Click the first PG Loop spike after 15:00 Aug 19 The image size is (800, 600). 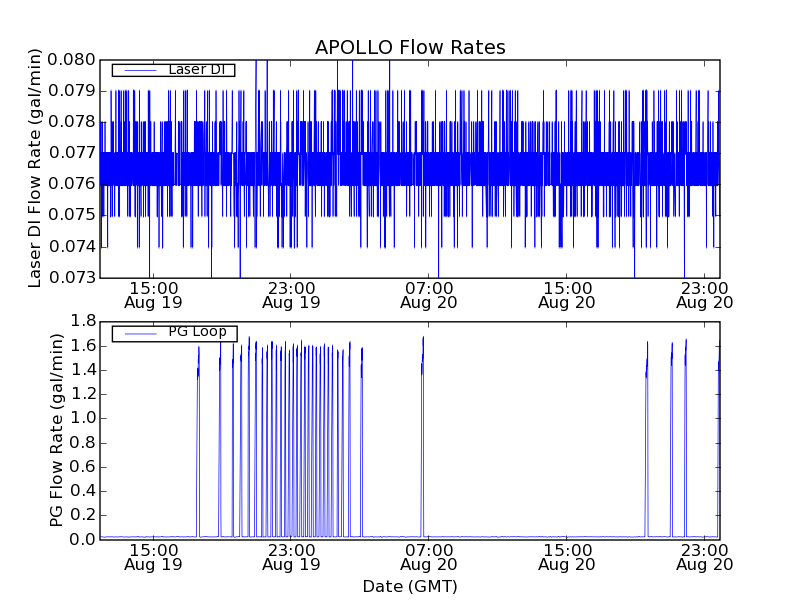click(x=198, y=442)
